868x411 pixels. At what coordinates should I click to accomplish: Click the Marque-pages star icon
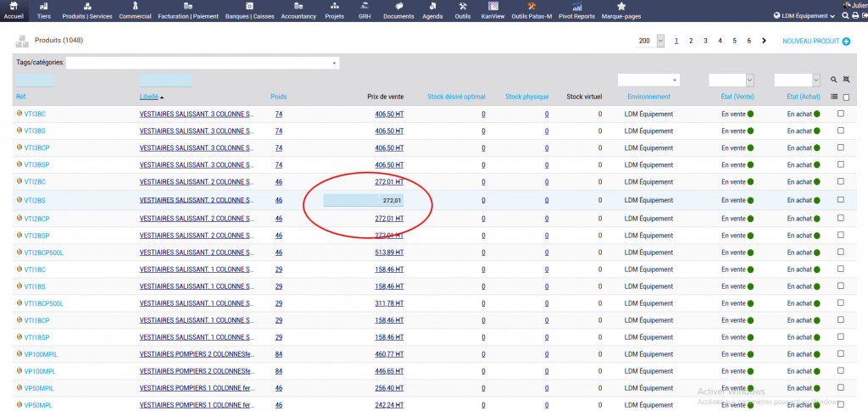621,7
